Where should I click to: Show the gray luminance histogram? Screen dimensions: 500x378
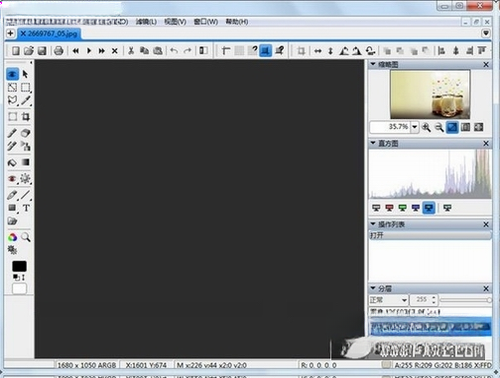[x=376, y=208]
